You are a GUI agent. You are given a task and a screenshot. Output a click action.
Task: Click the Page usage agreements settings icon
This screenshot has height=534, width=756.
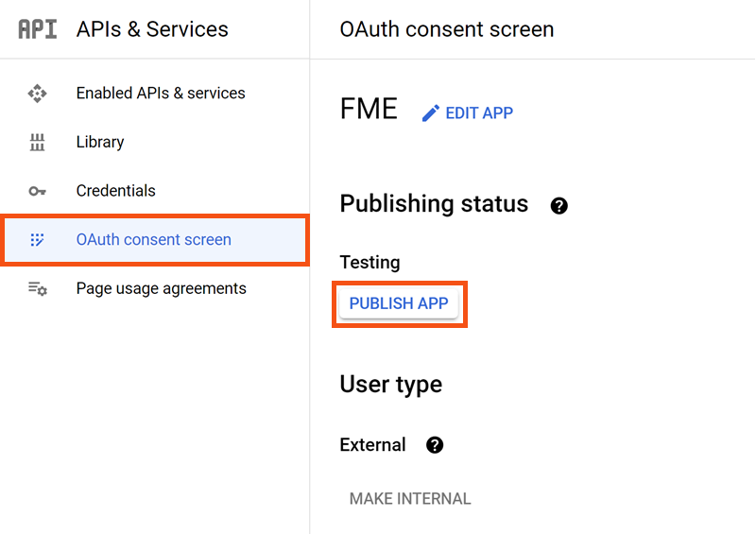coord(37,288)
